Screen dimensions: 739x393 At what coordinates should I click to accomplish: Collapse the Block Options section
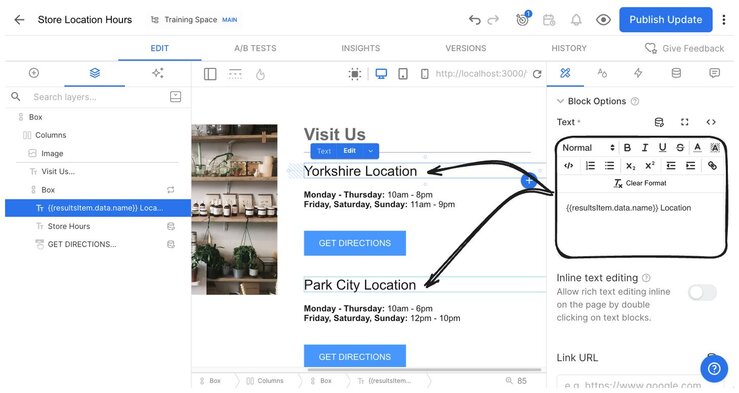click(x=560, y=101)
